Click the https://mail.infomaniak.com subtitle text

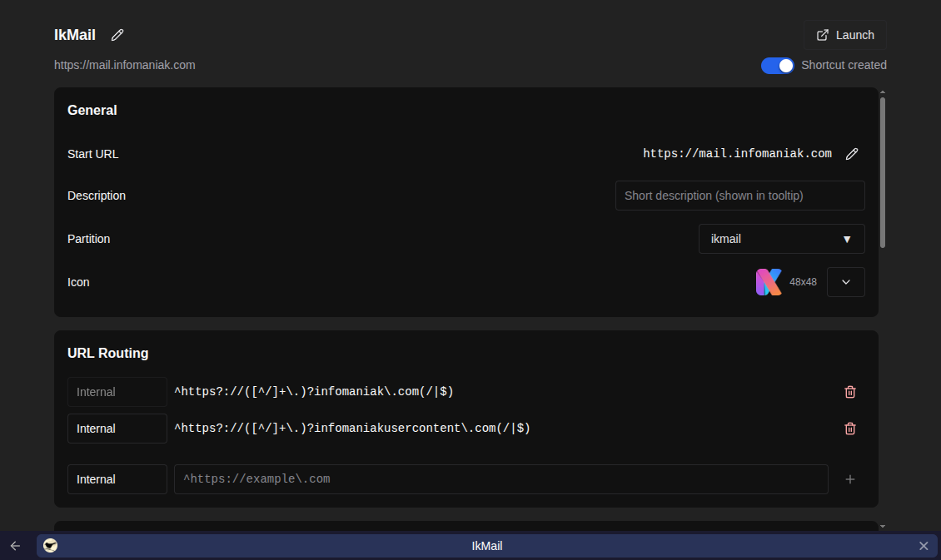pos(125,65)
